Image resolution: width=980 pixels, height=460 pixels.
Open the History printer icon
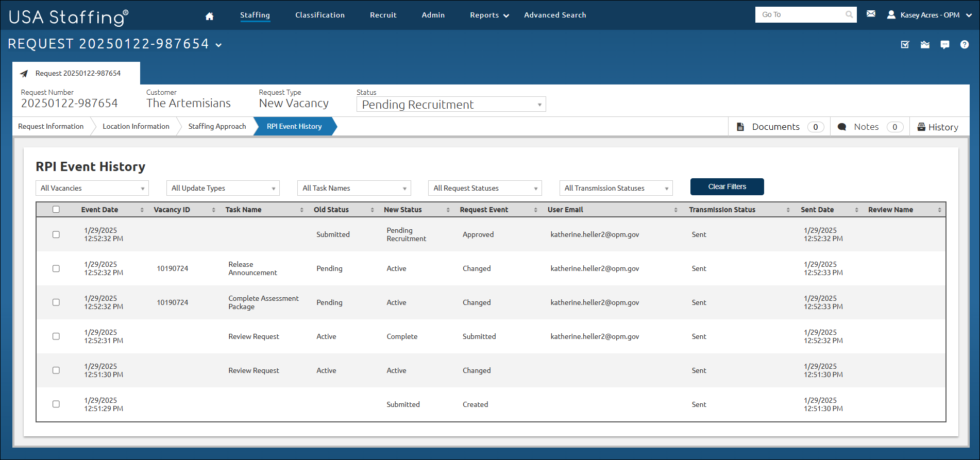[x=921, y=127]
